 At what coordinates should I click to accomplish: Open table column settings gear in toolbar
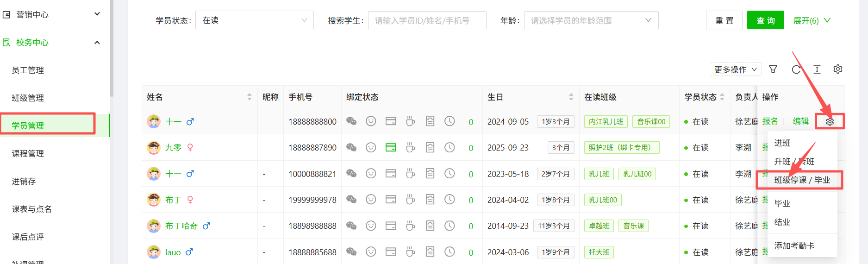click(838, 69)
